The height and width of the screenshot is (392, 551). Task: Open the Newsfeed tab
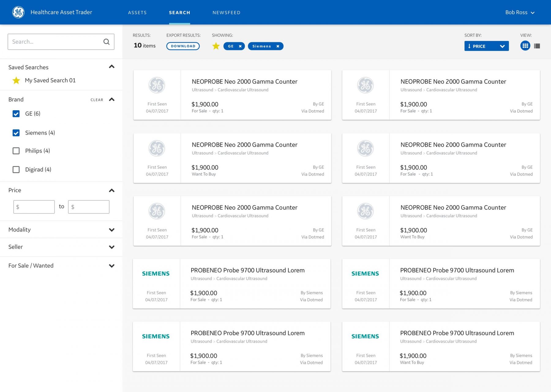coord(227,13)
